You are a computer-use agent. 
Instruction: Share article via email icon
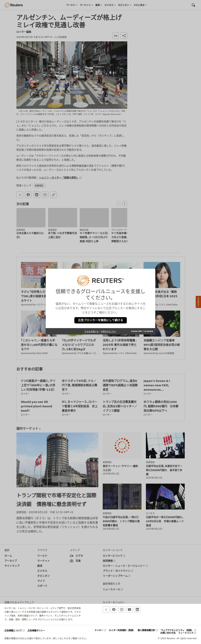[x=45, y=195]
